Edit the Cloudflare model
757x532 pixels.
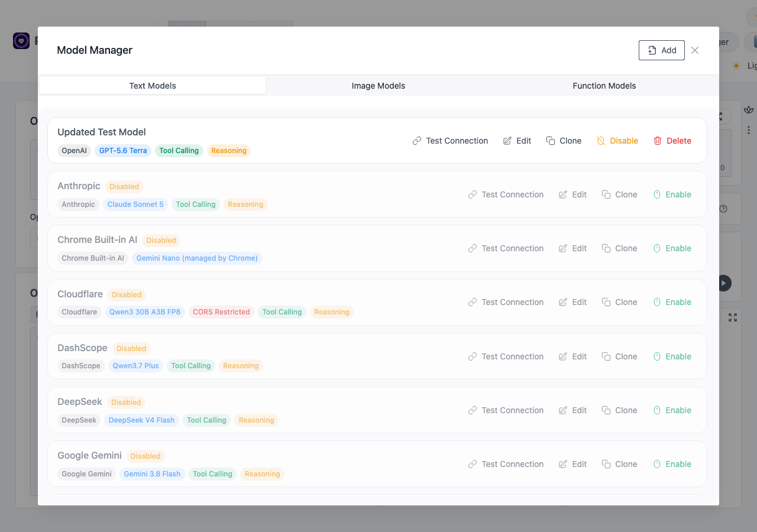573,302
